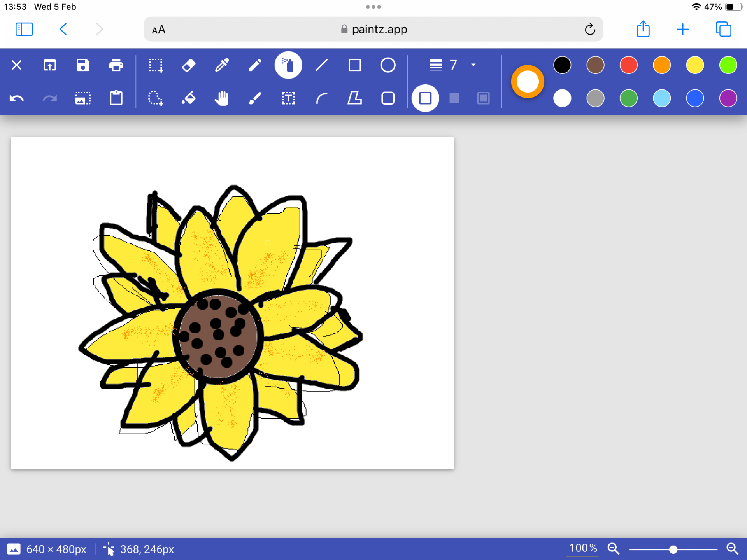Select the Polygon tool

[354, 98]
